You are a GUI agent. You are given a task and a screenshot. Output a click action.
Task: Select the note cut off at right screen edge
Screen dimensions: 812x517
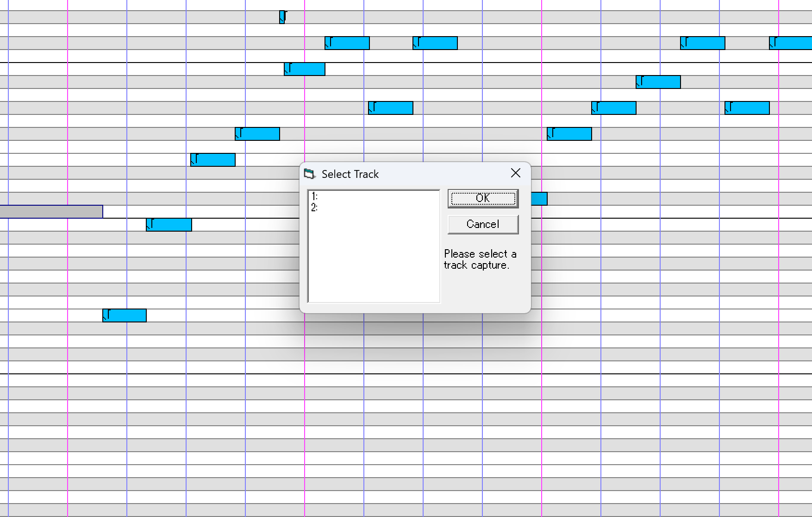[791, 43]
